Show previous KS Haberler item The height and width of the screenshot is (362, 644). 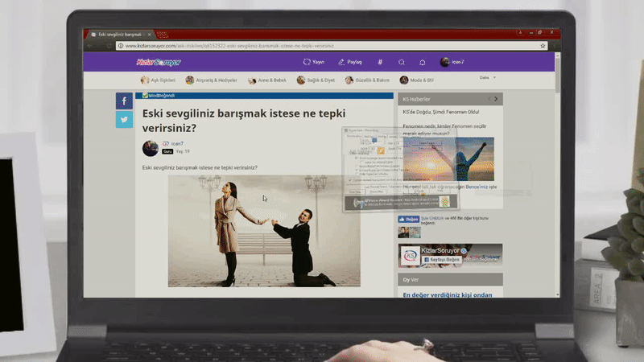tap(489, 99)
